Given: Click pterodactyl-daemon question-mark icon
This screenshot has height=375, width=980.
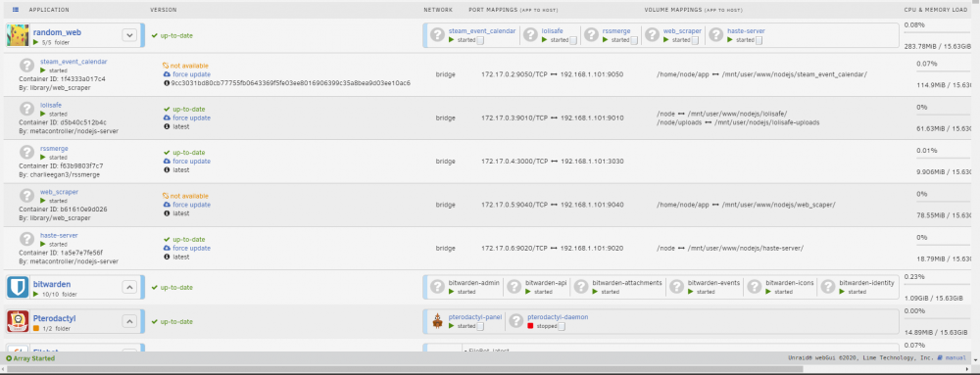Looking at the screenshot, I should click(516, 321).
